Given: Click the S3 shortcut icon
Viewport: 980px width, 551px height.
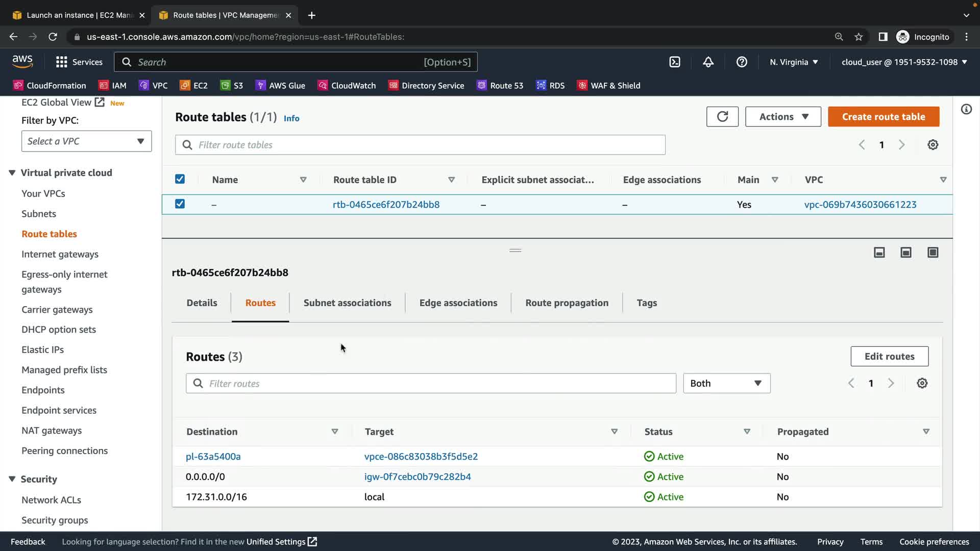Looking at the screenshot, I should [225, 85].
